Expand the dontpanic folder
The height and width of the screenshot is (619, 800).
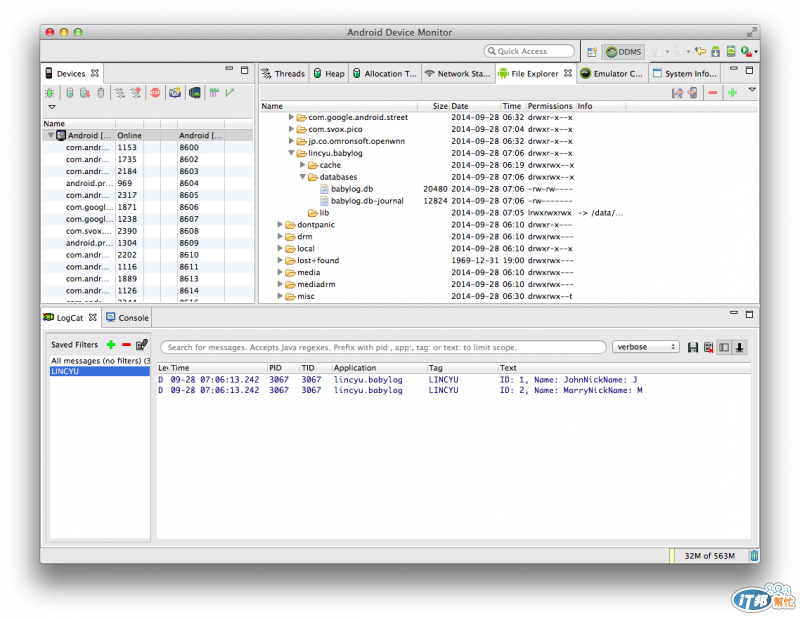coord(280,225)
